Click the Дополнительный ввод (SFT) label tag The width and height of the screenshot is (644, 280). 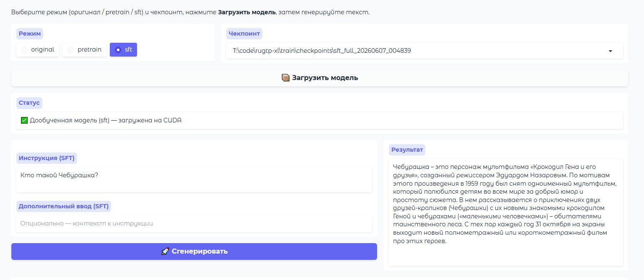[x=64, y=206]
